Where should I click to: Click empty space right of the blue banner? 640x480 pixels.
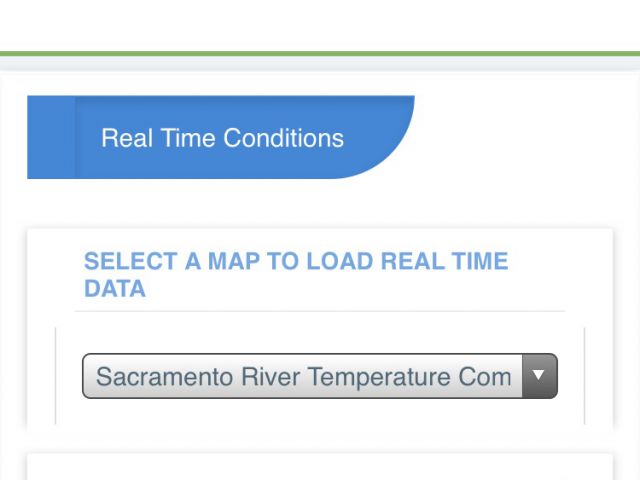pos(520,137)
